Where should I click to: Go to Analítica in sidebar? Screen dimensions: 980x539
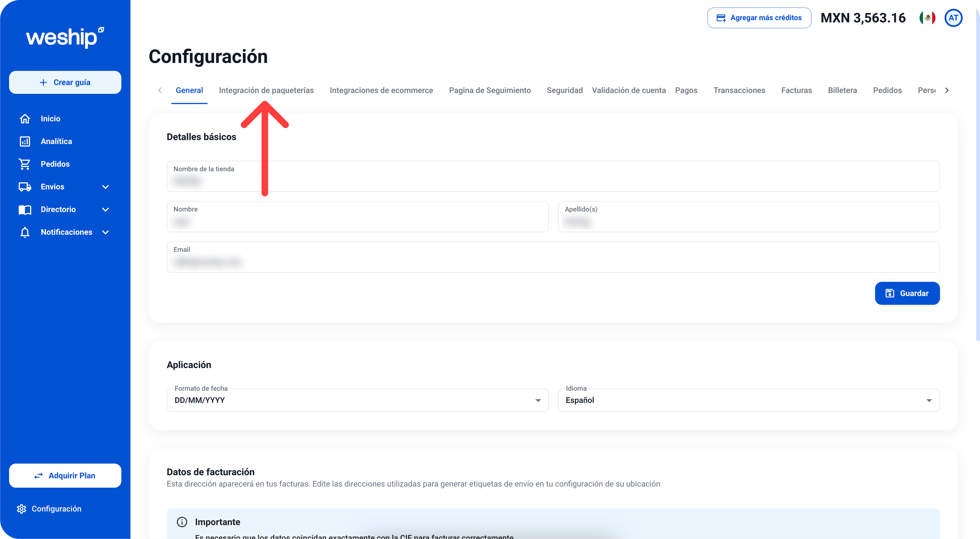click(56, 141)
